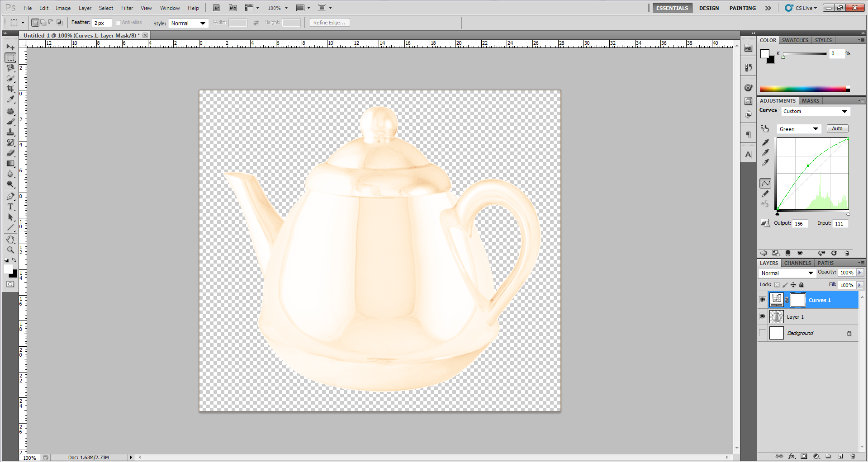This screenshot has width=868, height=462.
Task: Hide the Curves 1 layer
Action: click(x=762, y=300)
